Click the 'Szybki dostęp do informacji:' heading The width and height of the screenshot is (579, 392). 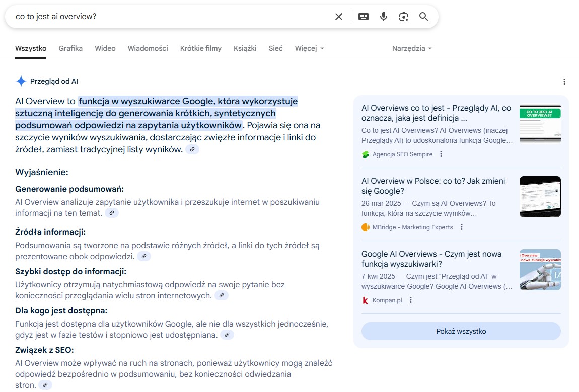pos(70,272)
